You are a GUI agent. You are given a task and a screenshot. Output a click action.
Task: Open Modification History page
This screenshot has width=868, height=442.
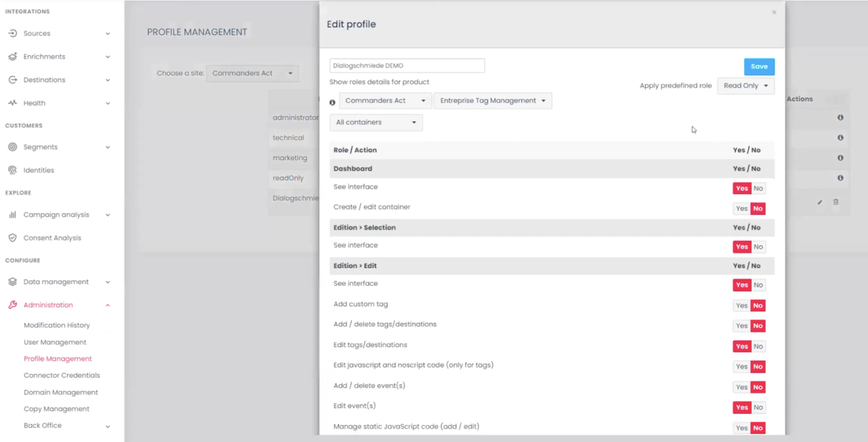pyautogui.click(x=57, y=325)
